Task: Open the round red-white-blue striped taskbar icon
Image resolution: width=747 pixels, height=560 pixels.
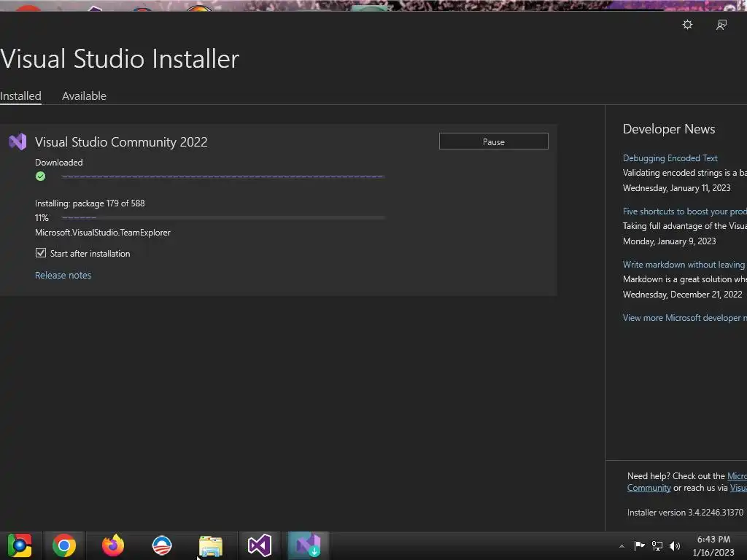Action: [x=161, y=545]
